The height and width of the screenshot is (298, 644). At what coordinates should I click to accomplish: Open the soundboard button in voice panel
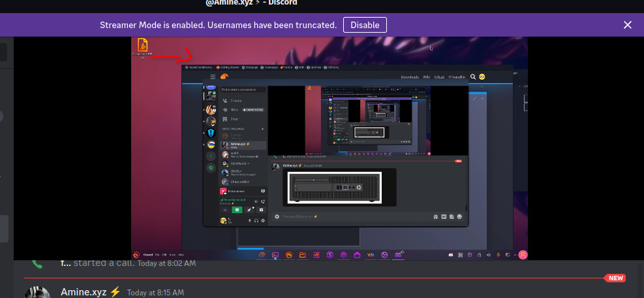tap(261, 210)
